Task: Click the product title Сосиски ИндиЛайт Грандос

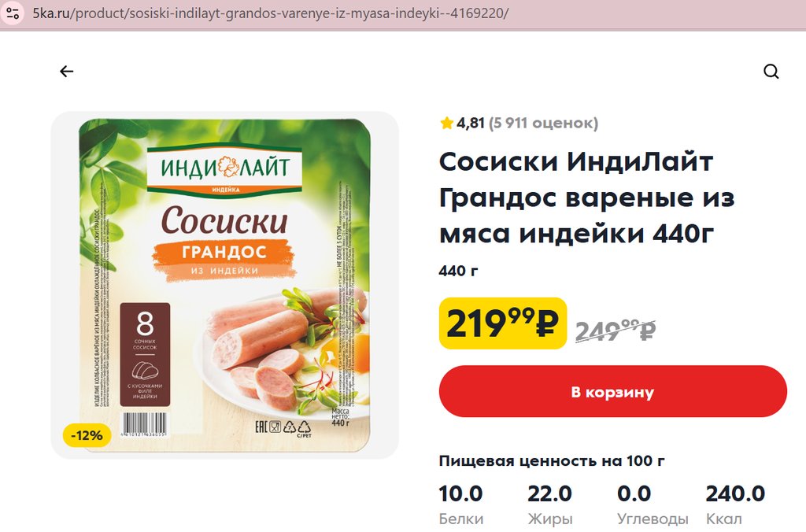Action: pos(586,198)
